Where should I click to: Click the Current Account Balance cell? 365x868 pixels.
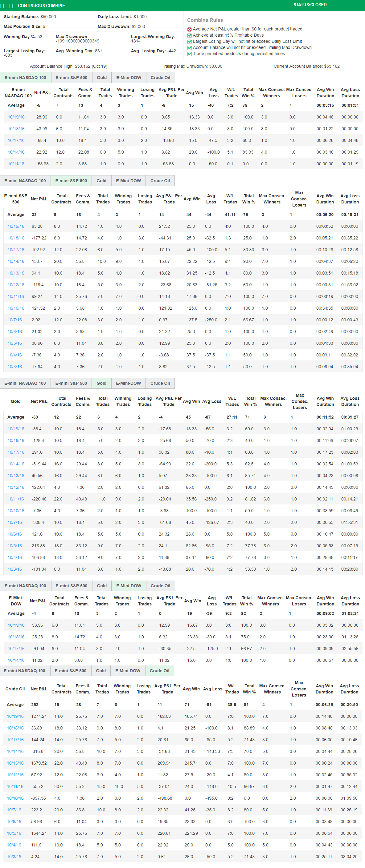pyautogui.click(x=306, y=66)
